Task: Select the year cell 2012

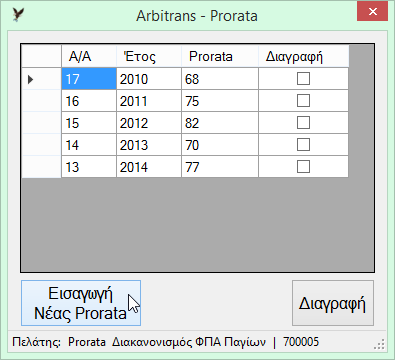Action: (149, 123)
